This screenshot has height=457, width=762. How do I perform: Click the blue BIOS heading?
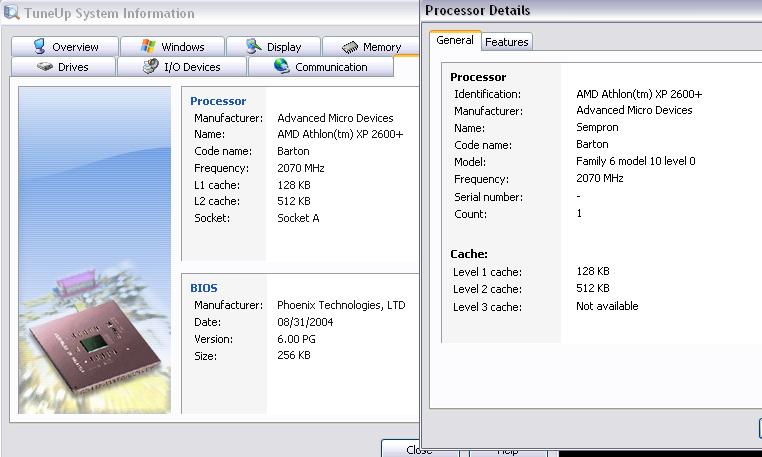(204, 288)
